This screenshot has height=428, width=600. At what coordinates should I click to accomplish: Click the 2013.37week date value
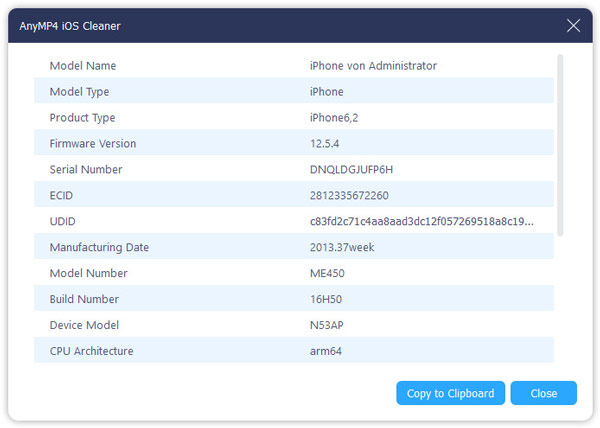342,248
